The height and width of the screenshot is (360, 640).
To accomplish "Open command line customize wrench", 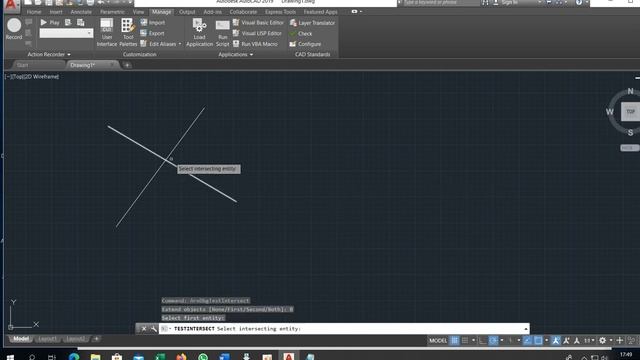I will point(153,329).
